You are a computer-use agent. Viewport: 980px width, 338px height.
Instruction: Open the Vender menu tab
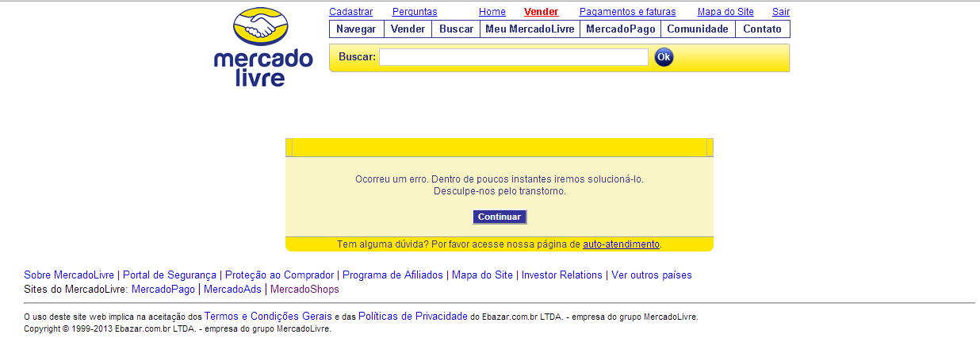tap(408, 29)
